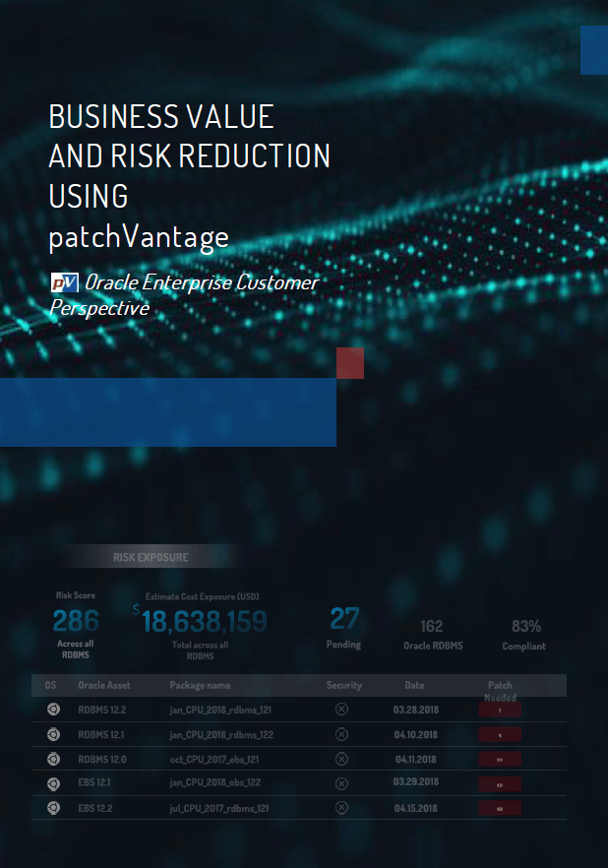Click the red patch-needed badge dated 03.29.2018
The height and width of the screenshot is (868, 608).
pos(500,784)
